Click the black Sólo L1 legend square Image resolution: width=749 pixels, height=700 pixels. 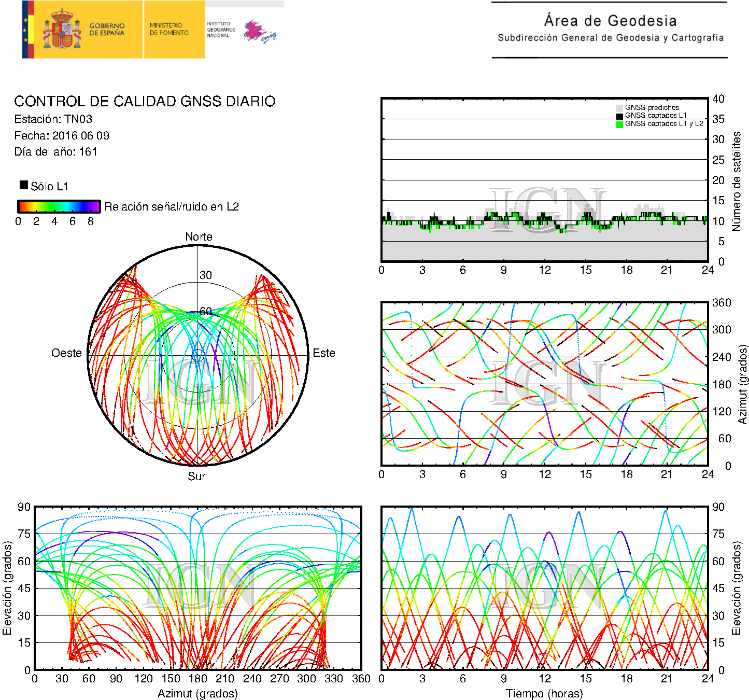[24, 185]
